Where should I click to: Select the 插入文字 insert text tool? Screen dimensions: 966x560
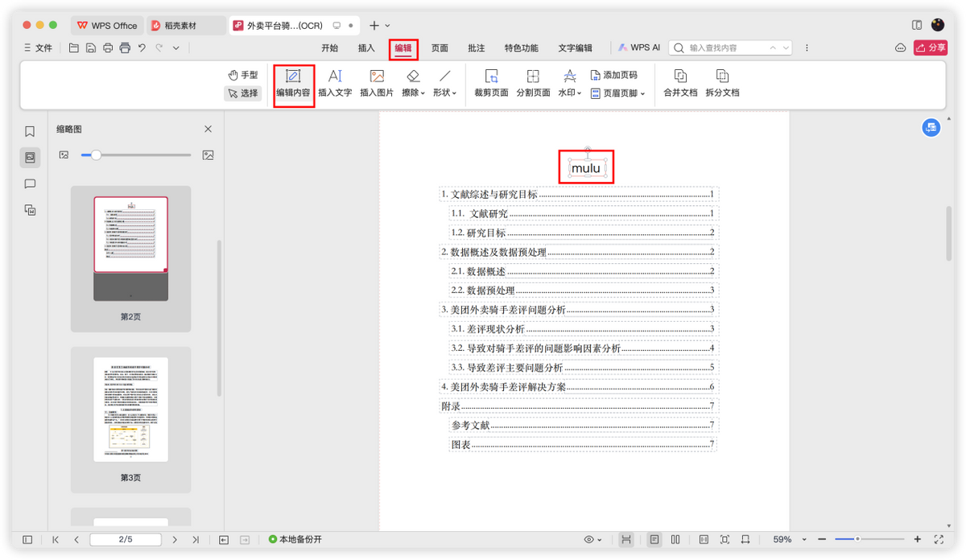335,84
